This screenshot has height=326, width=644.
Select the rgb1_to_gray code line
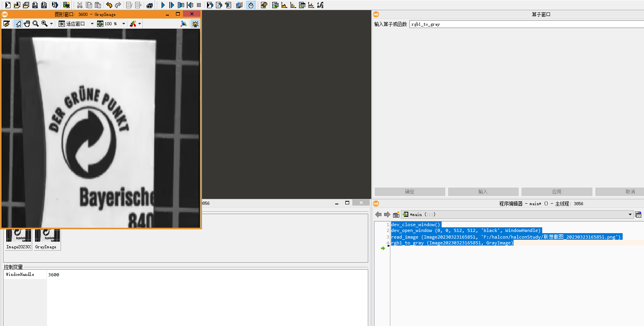pos(452,243)
